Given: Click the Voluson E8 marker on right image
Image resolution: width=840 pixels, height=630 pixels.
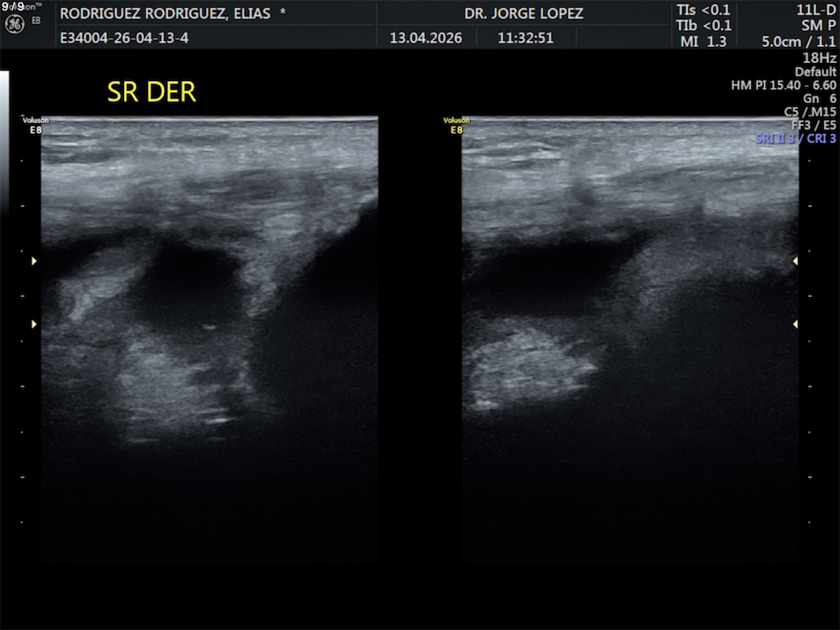Looking at the screenshot, I should pyautogui.click(x=456, y=125).
